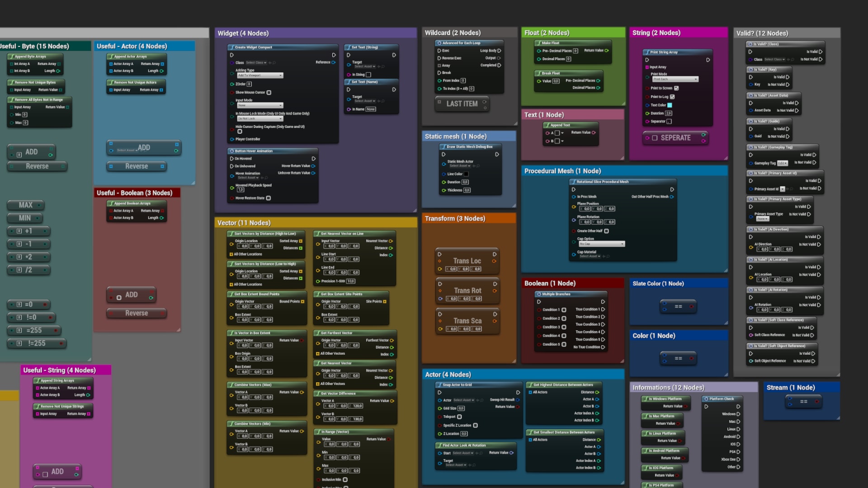This screenshot has width=868, height=488.
Task: Disable the Print to Screen checkbox
Action: 677,88
